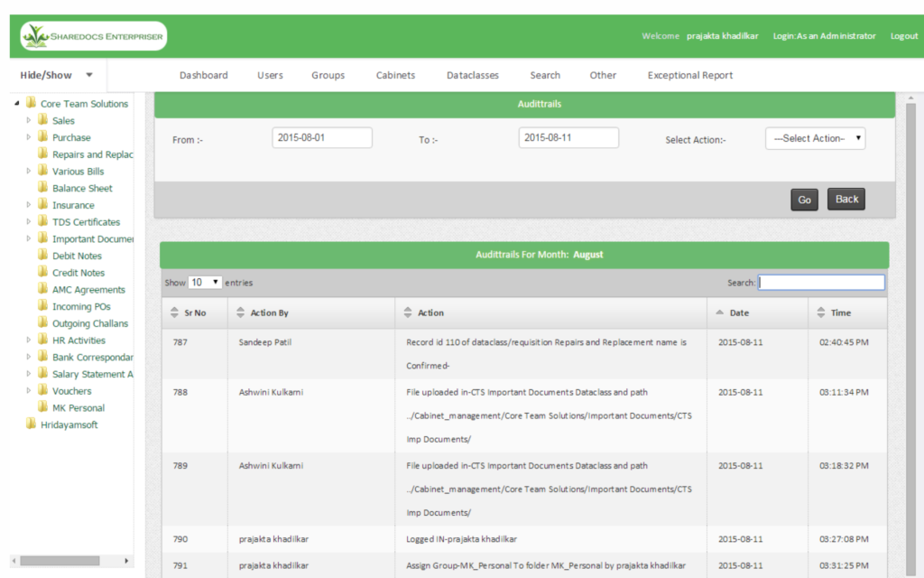Click the Back button

[846, 199]
